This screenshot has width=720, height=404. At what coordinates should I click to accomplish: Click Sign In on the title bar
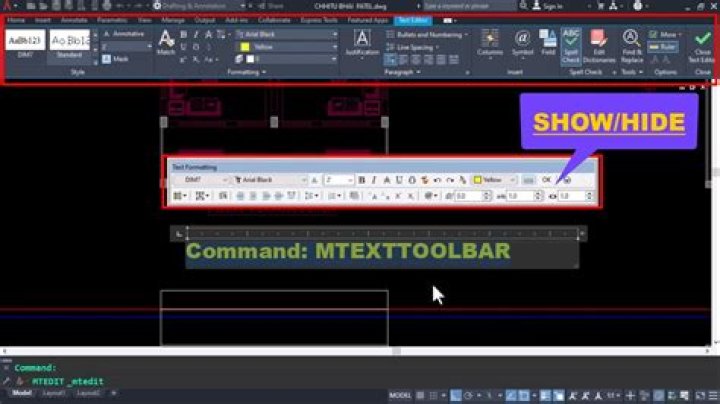[547, 6]
